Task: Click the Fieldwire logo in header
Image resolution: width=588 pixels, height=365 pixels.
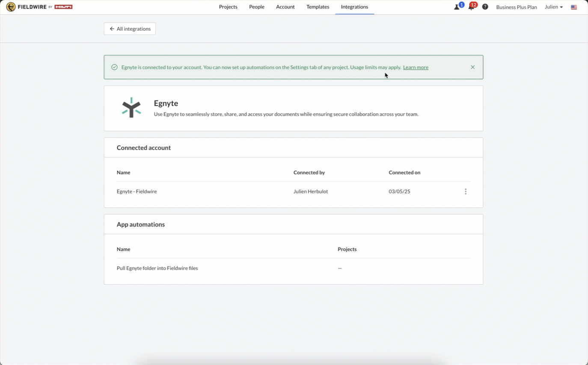Action: click(39, 7)
